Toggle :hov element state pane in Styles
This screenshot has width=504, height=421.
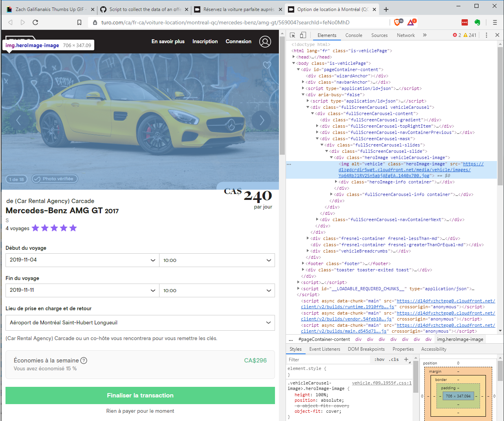click(379, 359)
